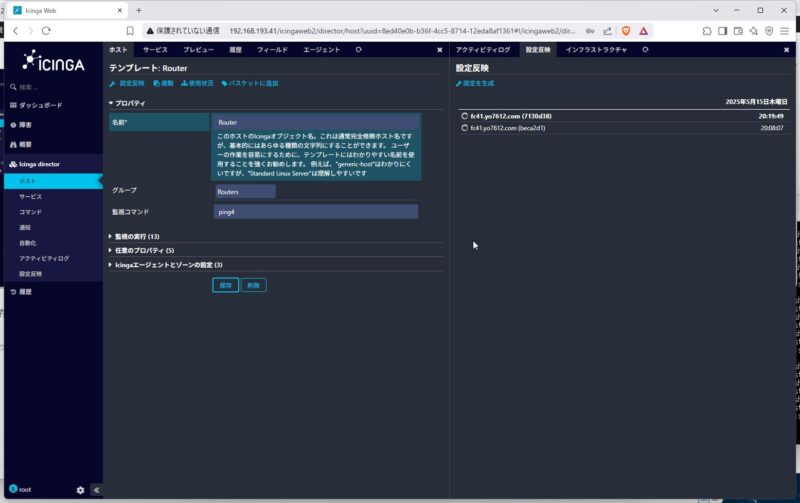This screenshot has height=503, width=800.
Task: Click the 設定を生成 render config link
Action: click(x=475, y=83)
